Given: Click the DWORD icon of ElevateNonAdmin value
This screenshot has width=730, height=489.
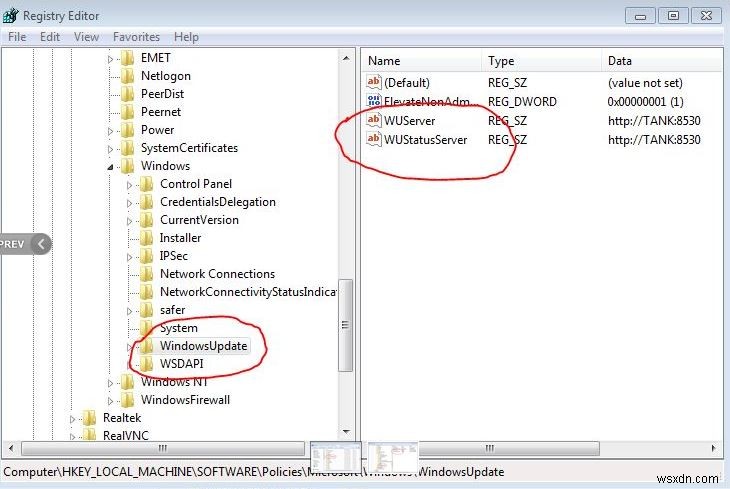Looking at the screenshot, I should (374, 101).
